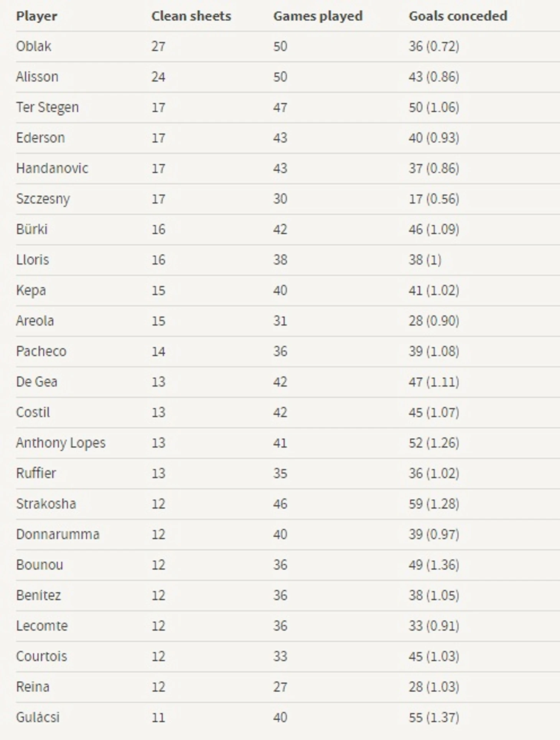Image resolution: width=560 pixels, height=740 pixels.
Task: Select the Gulácsi player name
Action: (38, 717)
